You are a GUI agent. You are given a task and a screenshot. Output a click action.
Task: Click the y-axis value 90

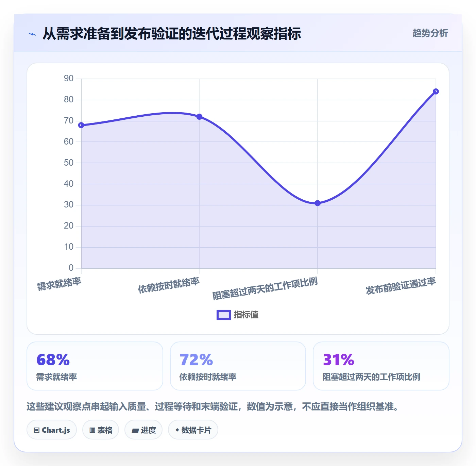point(69,79)
